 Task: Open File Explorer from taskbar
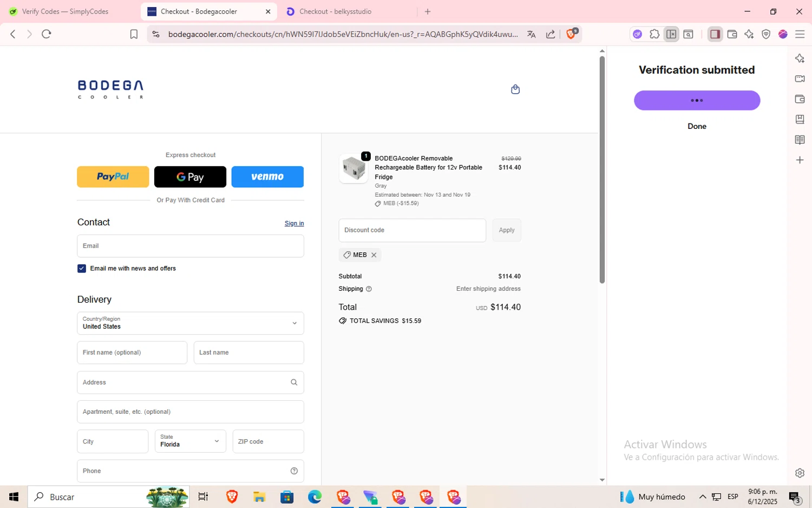tap(259, 497)
